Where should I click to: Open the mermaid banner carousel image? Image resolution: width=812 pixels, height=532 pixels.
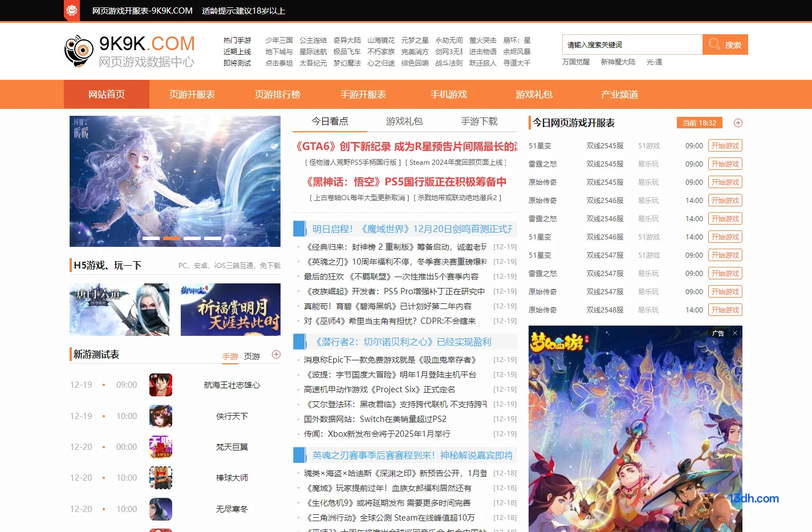[175, 181]
